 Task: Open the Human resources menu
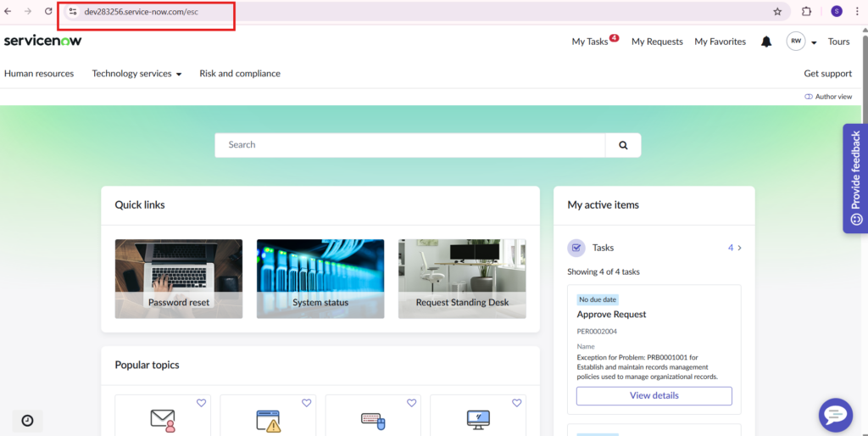coord(39,74)
